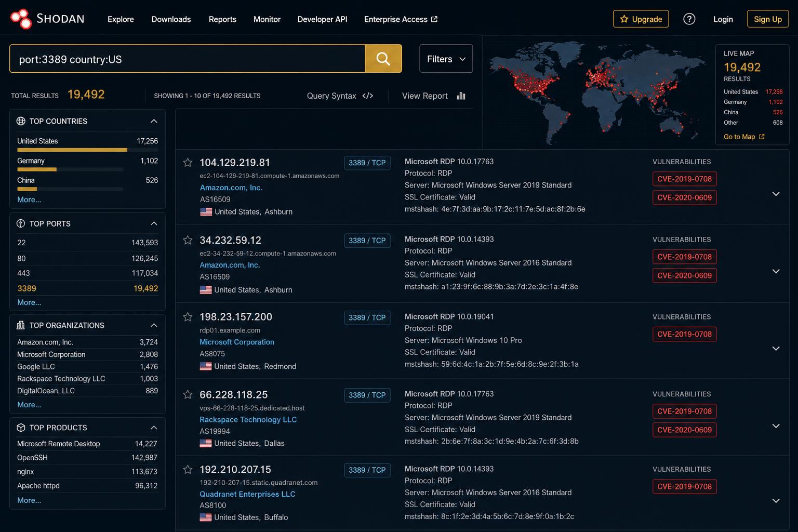Filter by DigitalOcean, LLC organization
Viewport: 798px width, 532px height.
[x=87, y=391]
